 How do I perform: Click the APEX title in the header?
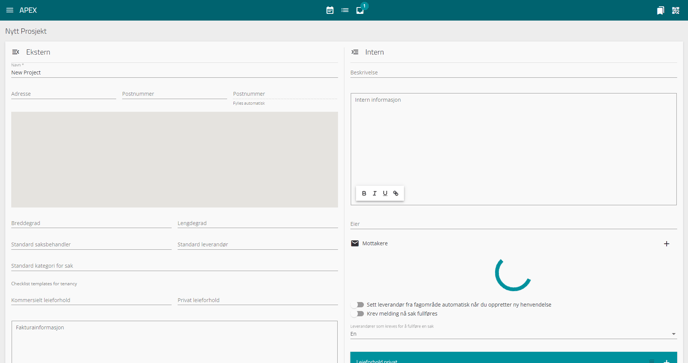point(28,10)
